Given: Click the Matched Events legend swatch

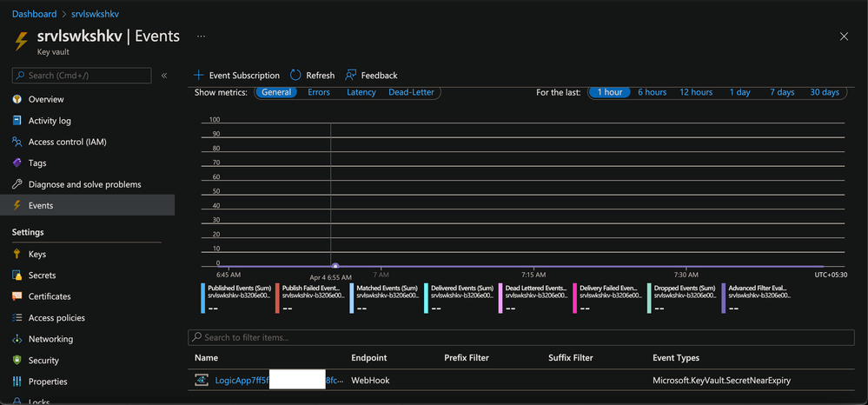Looking at the screenshot, I should 352,299.
